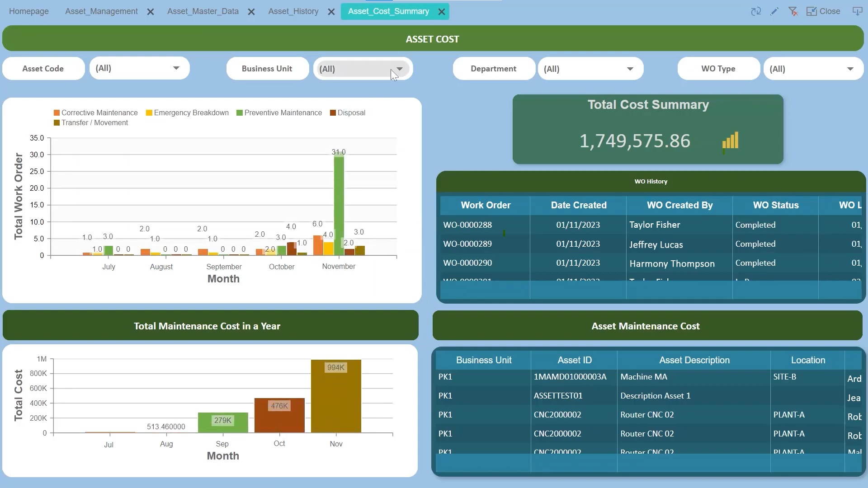Close the Asset_Management tab
Viewport: 868px width, 488px height.
(151, 12)
